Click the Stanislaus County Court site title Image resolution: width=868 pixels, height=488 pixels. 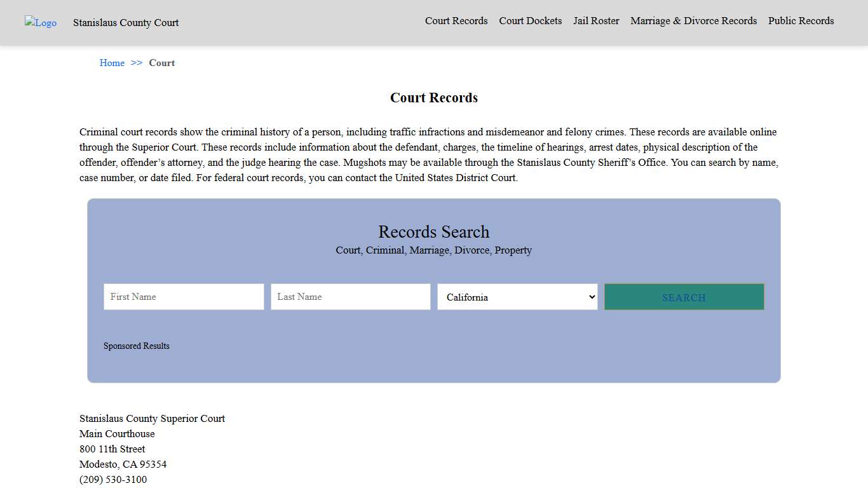(x=125, y=23)
